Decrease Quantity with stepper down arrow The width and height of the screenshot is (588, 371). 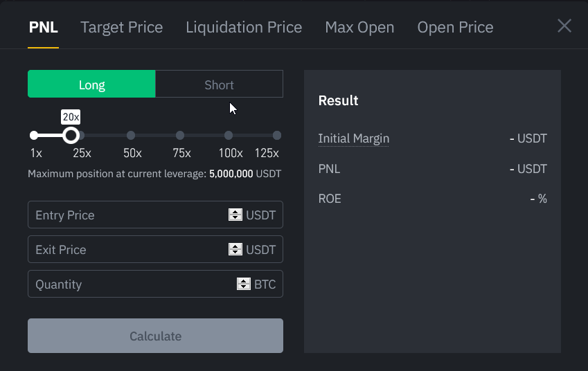(x=244, y=287)
